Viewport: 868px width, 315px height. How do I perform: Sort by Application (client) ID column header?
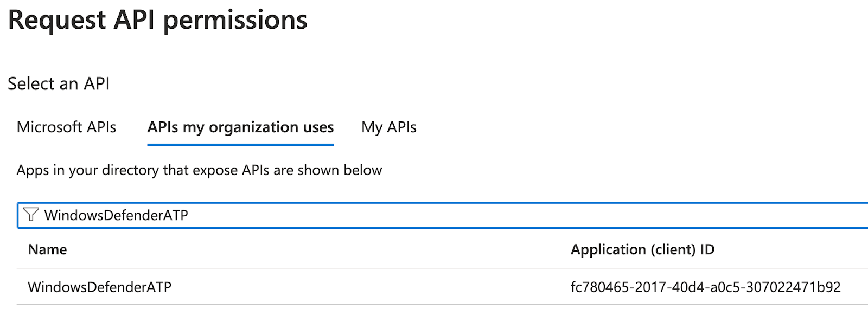(x=642, y=249)
